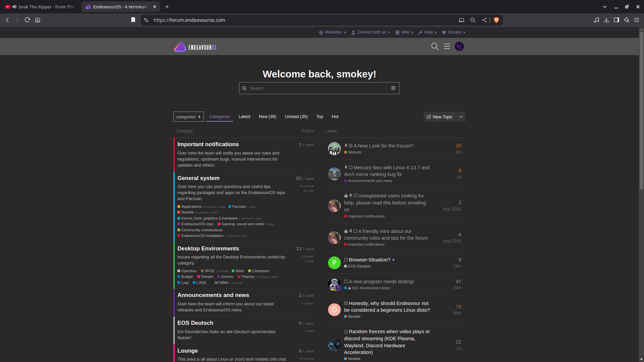Open the General system category
Screen dimensions: 644x362
[x=199, y=178]
